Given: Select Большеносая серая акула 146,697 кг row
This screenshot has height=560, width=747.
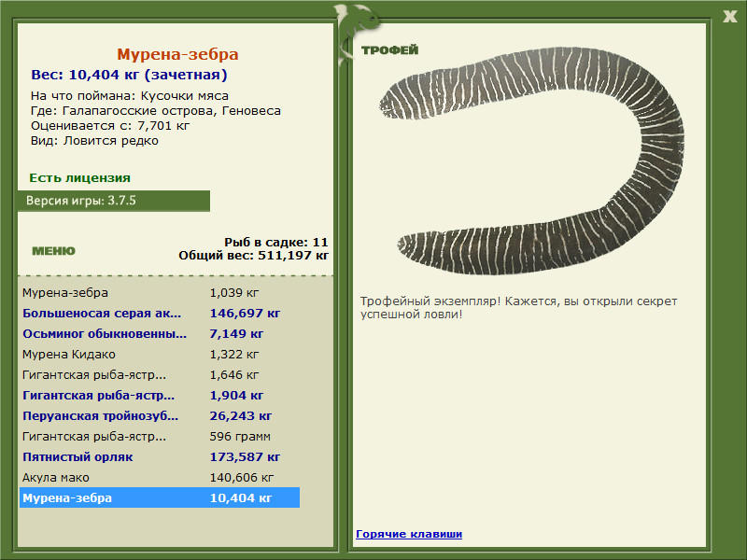Looking at the screenshot, I should click(160, 314).
